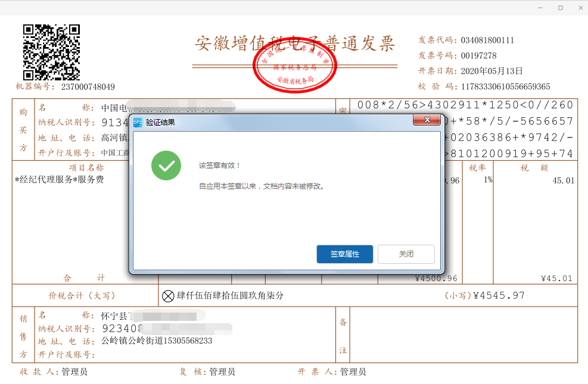This screenshot has width=588, height=384.
Task: Maximize the invoice viewer window
Action: pos(561,8)
